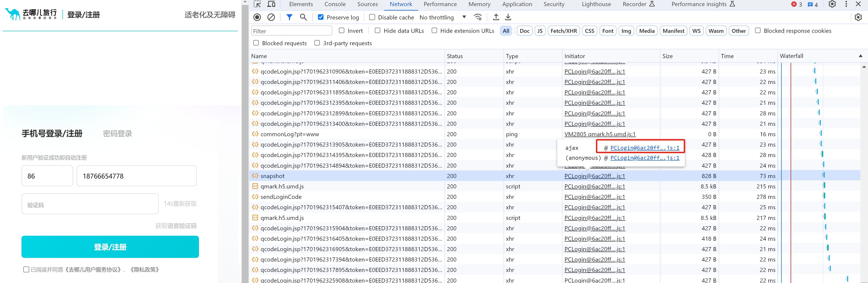Select the inspect element picker icon
Image resolution: width=868 pixels, height=283 pixels.
click(x=257, y=4)
